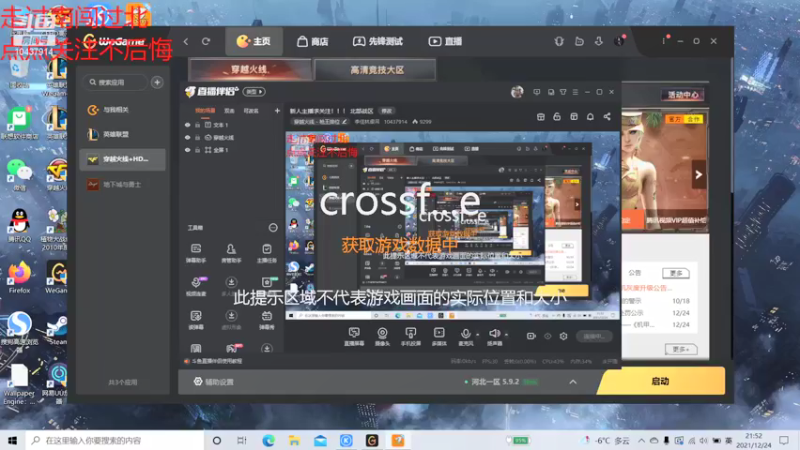Image resolution: width=800 pixels, height=450 pixels.
Task: Toggle visibility of 全屏 1 source
Action: click(x=187, y=150)
